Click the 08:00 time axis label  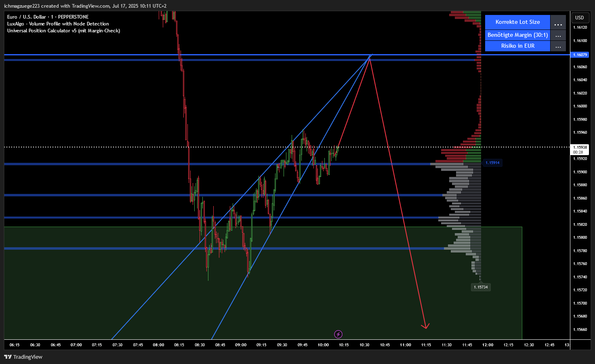click(158, 345)
